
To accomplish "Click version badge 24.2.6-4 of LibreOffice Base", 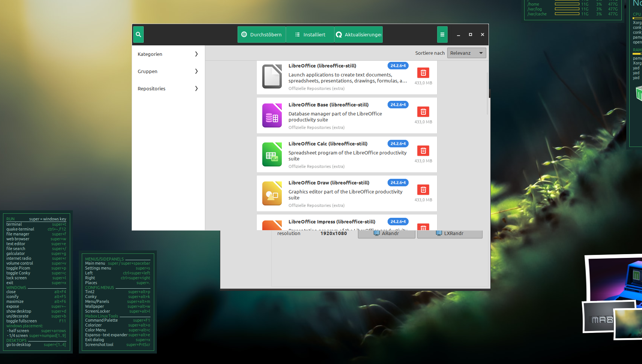I will (398, 105).
